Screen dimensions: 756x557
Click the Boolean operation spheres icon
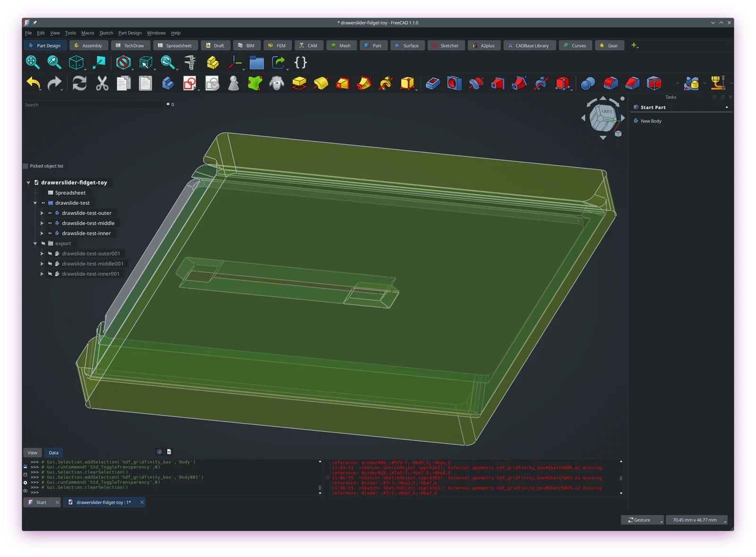pyautogui.click(x=588, y=84)
